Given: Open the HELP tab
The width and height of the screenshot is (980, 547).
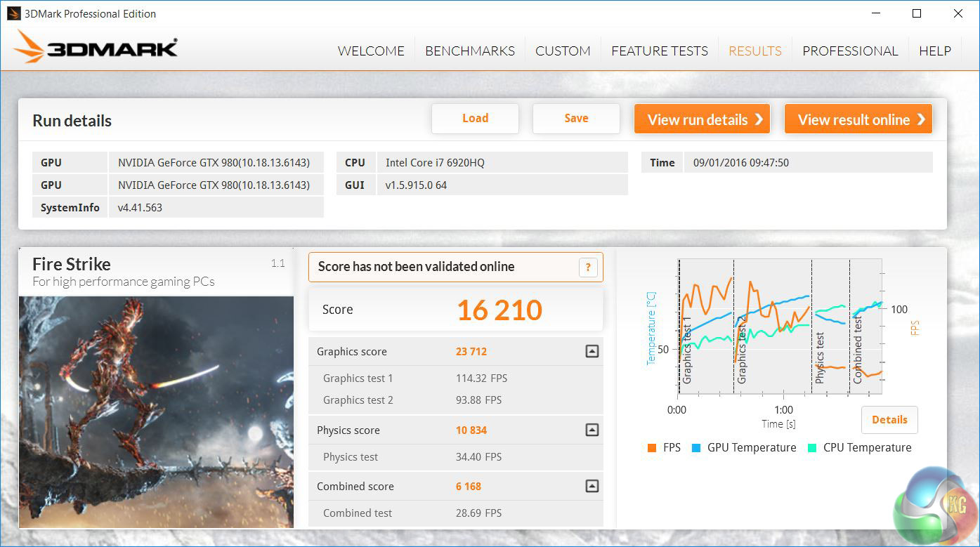Looking at the screenshot, I should coord(935,51).
